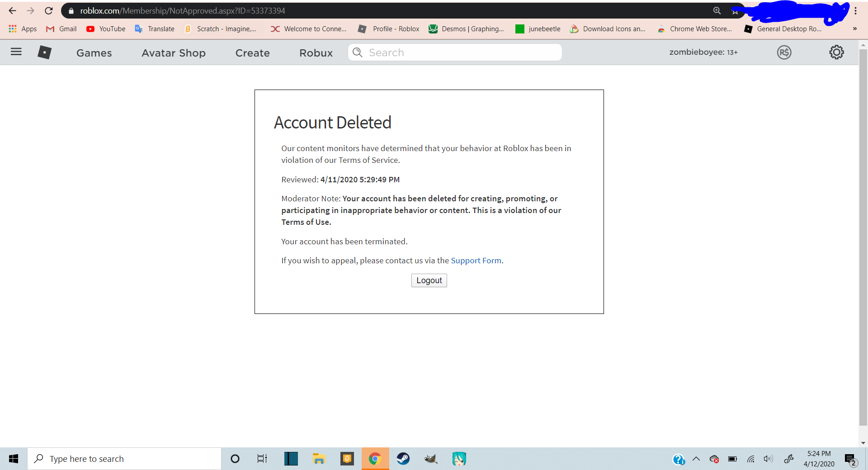Open the Apps bookmark shortcut
Image resolution: width=868 pixels, height=470 pixels.
pos(23,29)
